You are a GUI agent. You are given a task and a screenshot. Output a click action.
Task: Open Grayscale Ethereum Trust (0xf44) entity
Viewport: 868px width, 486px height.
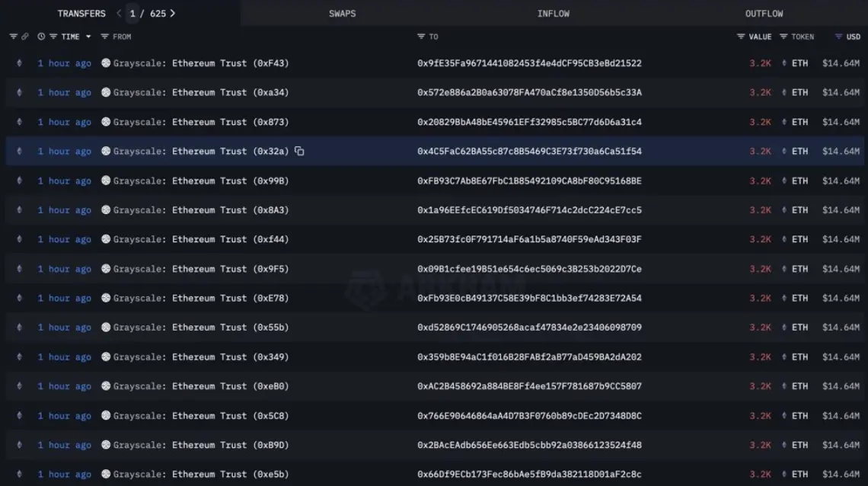(201, 239)
